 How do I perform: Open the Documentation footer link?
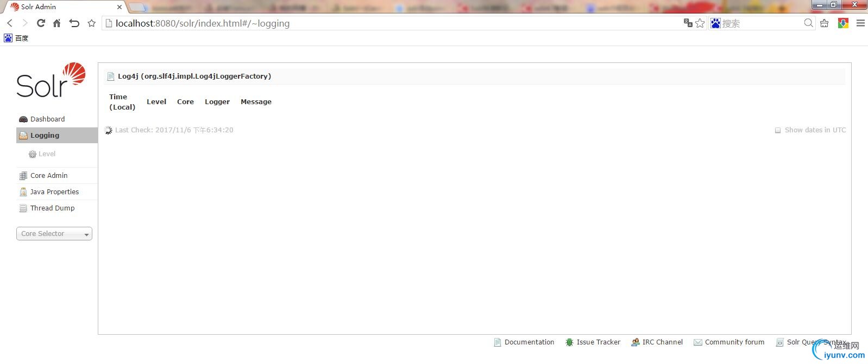pos(529,342)
